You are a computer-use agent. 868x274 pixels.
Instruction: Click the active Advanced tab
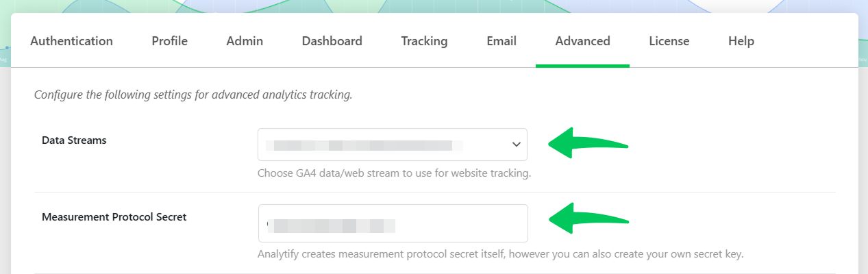tap(583, 41)
